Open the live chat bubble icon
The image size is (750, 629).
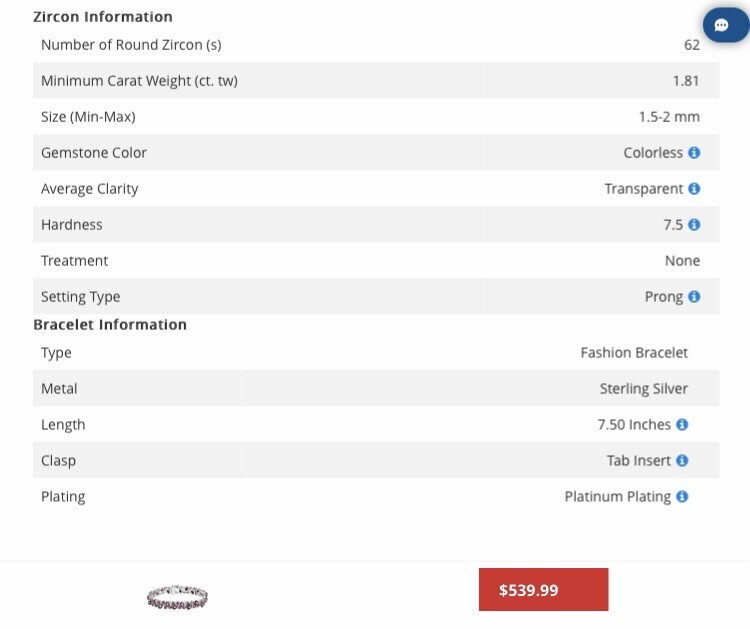click(725, 25)
